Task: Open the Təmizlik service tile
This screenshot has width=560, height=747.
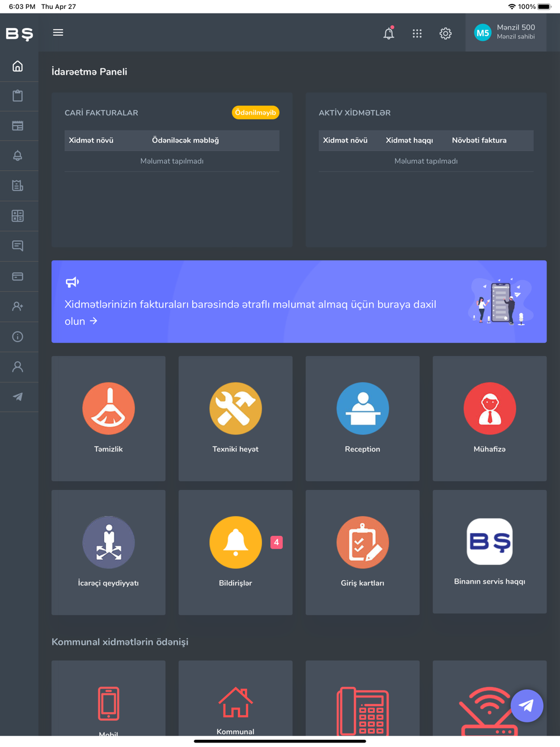Action: click(x=109, y=418)
